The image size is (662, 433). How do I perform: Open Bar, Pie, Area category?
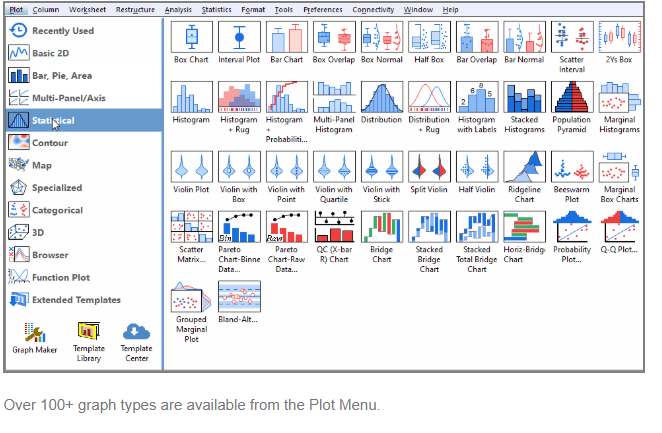click(84, 76)
